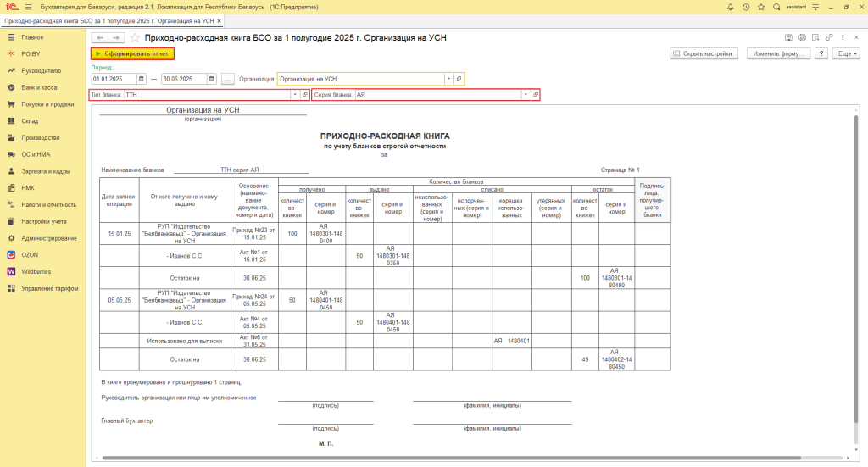The width and height of the screenshot is (868, 467).
Task: Click the horizontal scrollbar of the report
Action: pyautogui.click(x=451, y=458)
